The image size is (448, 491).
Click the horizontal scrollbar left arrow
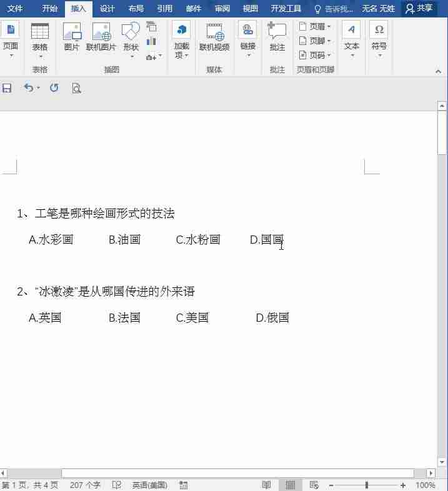point(3,473)
